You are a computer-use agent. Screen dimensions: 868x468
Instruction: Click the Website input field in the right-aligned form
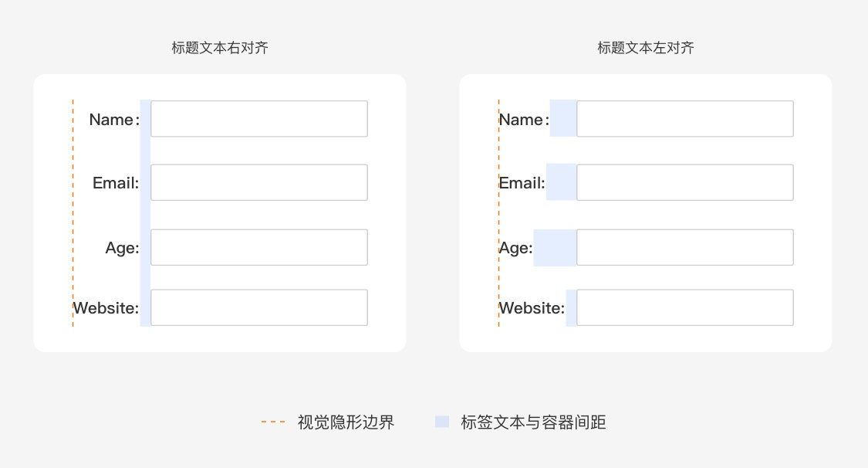[259, 307]
